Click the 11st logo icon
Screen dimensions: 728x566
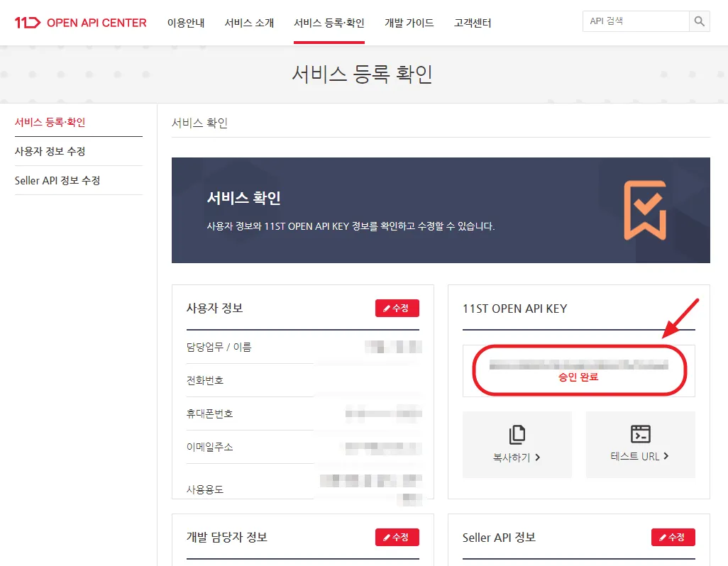pyautogui.click(x=28, y=22)
